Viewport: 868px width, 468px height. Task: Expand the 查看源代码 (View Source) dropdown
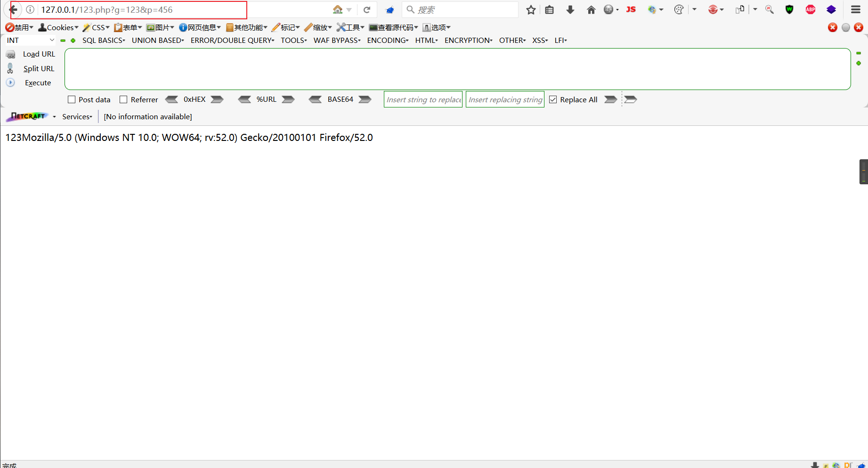click(x=393, y=27)
